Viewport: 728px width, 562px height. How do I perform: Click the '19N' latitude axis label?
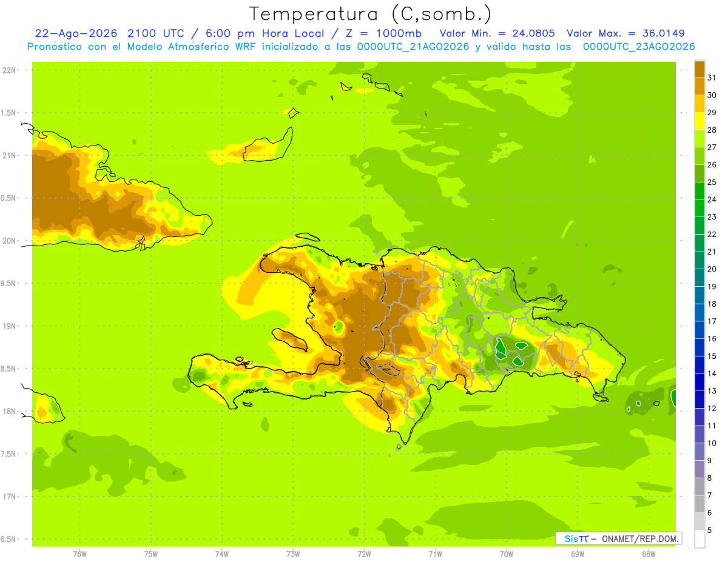click(x=9, y=326)
